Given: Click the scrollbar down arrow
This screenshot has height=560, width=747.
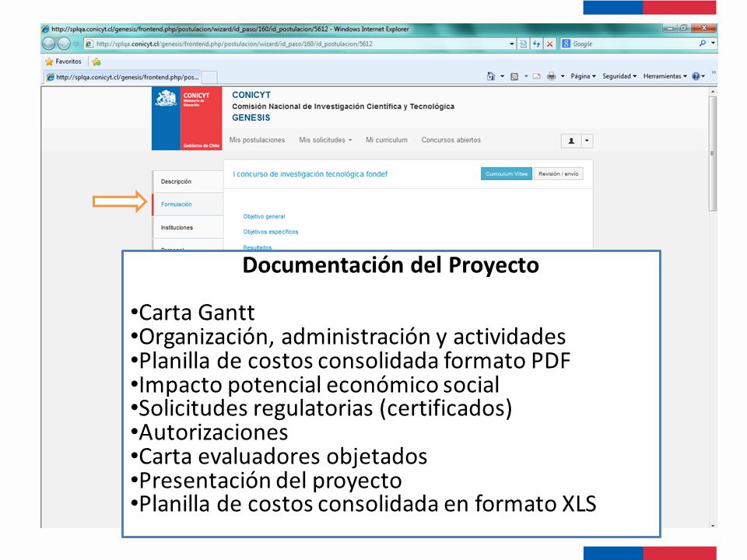Looking at the screenshot, I should pyautogui.click(x=713, y=526).
